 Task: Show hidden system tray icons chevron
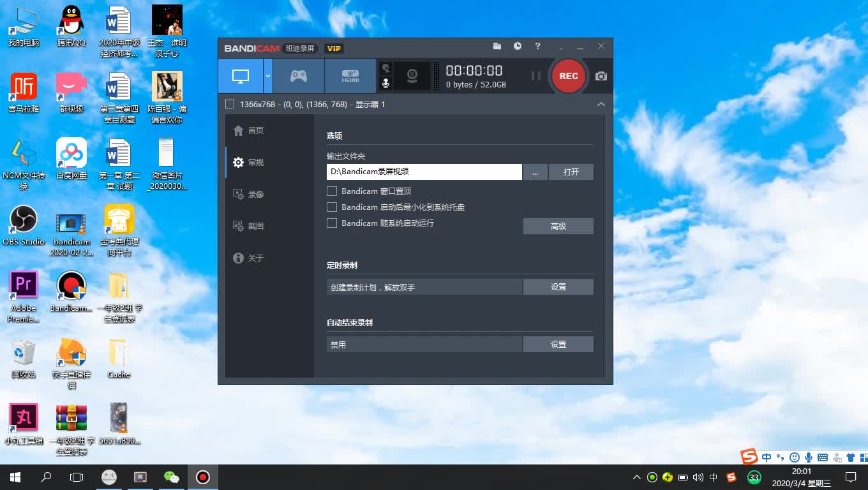click(636, 477)
